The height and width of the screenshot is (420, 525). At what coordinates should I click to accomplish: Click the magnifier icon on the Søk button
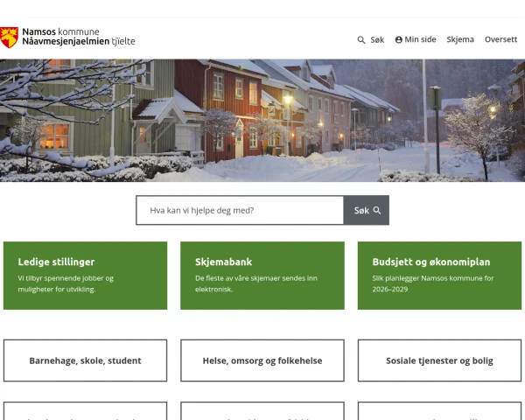click(x=377, y=210)
